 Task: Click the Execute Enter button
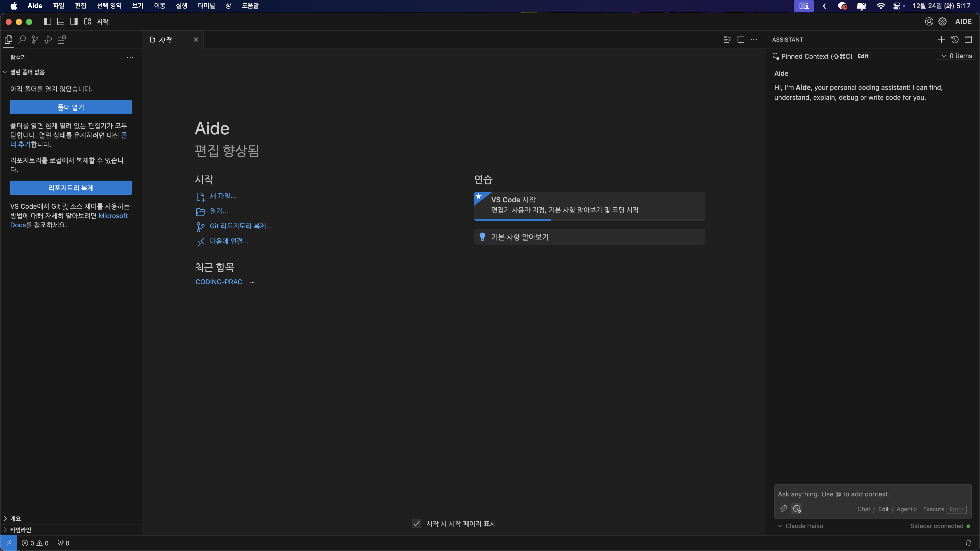(945, 509)
